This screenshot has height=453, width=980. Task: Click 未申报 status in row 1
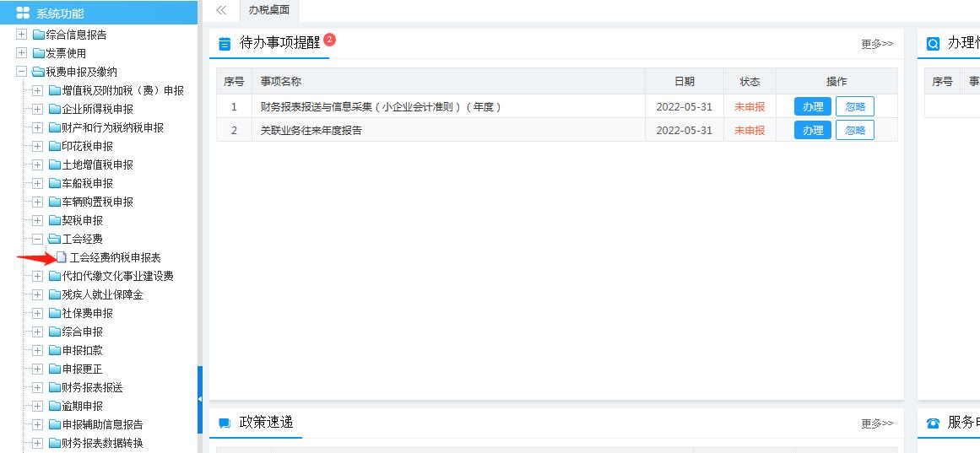[750, 107]
